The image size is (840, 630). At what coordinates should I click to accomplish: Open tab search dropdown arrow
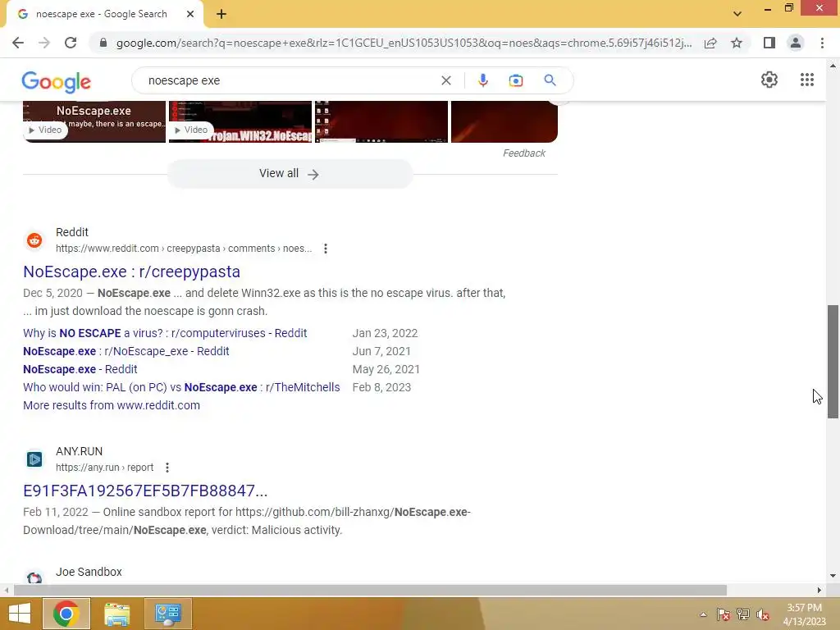pyautogui.click(x=737, y=14)
